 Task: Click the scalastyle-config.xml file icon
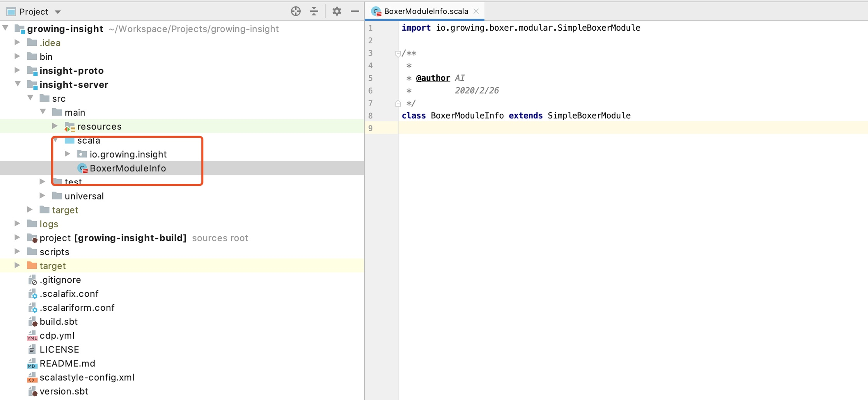[x=32, y=377]
